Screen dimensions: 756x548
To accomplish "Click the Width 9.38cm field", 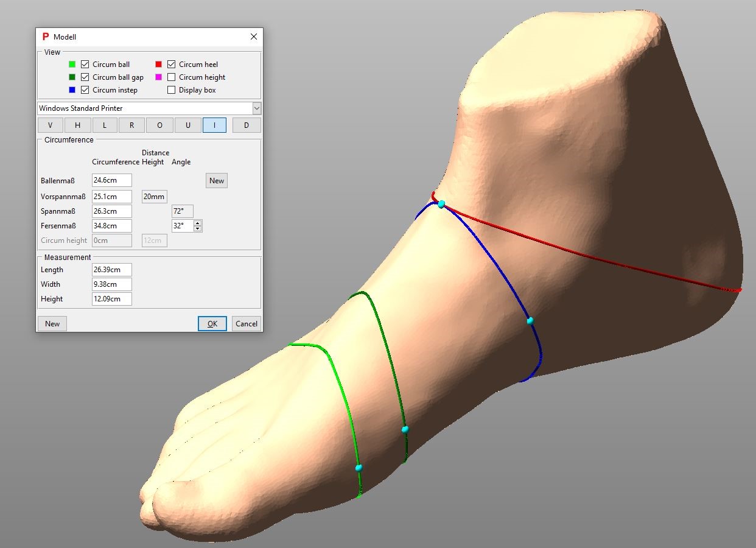I will click(x=112, y=284).
